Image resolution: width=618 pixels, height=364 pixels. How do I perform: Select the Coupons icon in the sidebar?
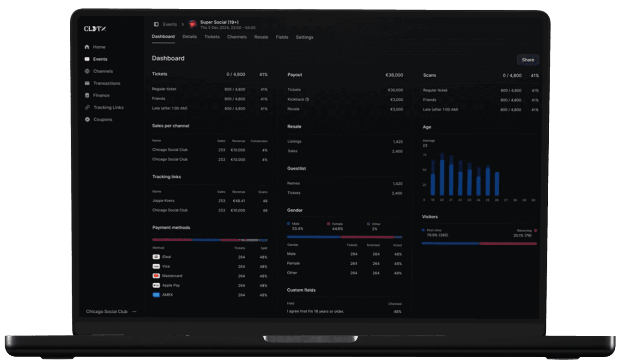87,119
